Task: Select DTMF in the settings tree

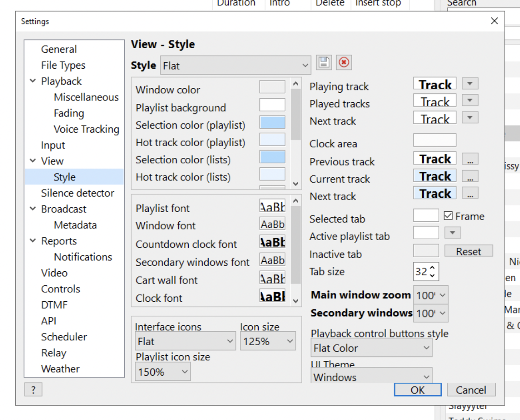Action: 54,304
